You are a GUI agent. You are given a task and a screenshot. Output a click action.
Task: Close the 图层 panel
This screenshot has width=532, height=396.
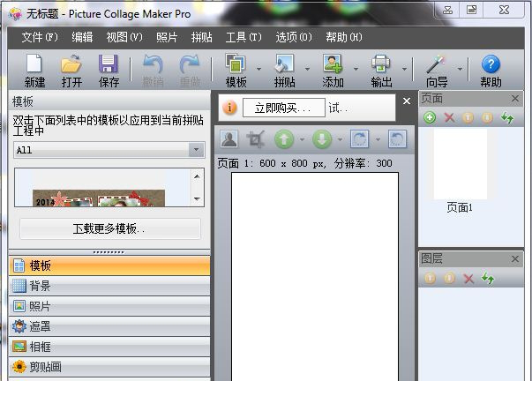click(514, 259)
